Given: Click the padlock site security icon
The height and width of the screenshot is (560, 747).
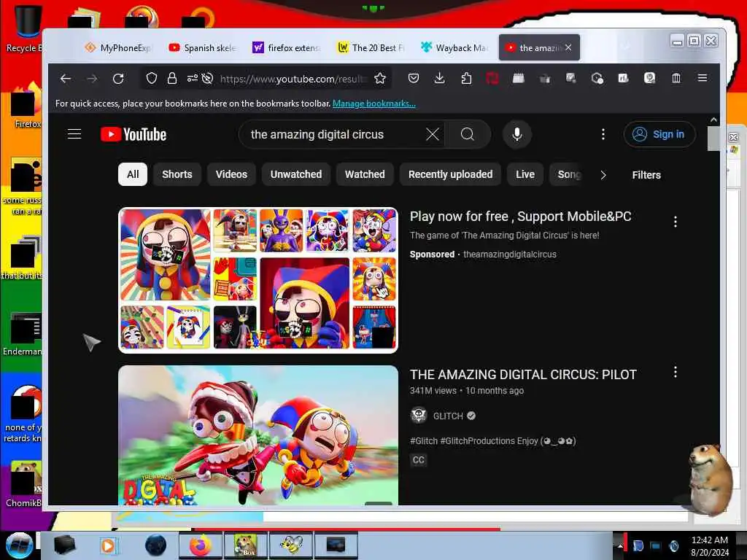Looking at the screenshot, I should [x=172, y=78].
